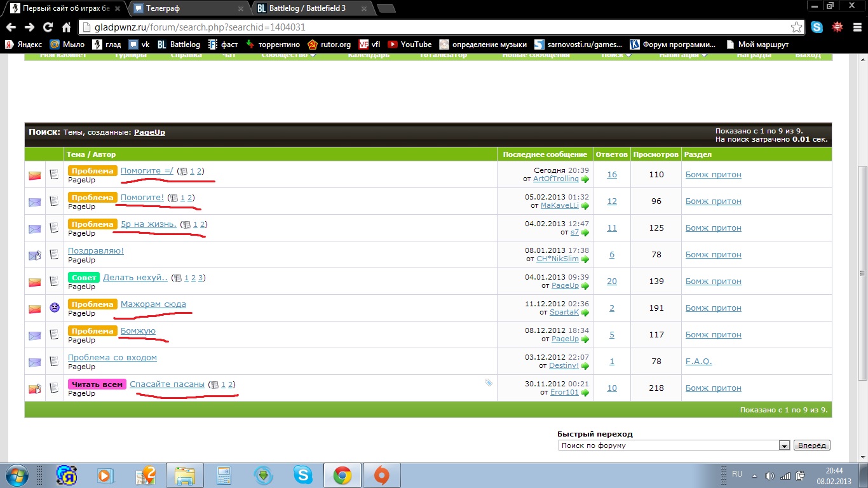This screenshot has width=868, height=488.
Task: Open Origin from the taskbar
Action: pyautogui.click(x=381, y=475)
